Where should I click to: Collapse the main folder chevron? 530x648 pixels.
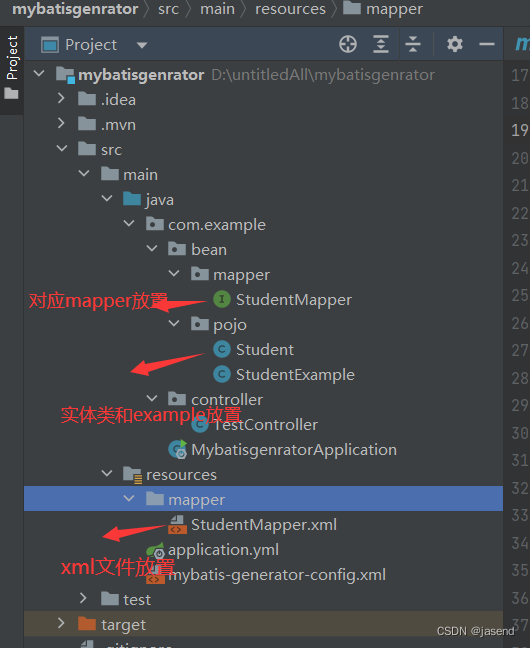coord(84,174)
